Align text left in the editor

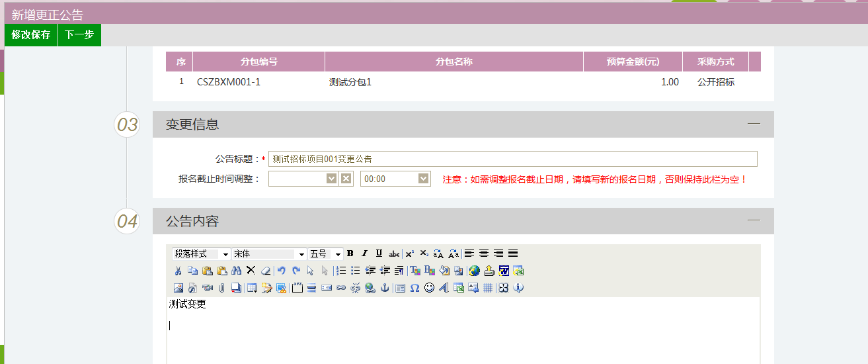[x=469, y=253]
